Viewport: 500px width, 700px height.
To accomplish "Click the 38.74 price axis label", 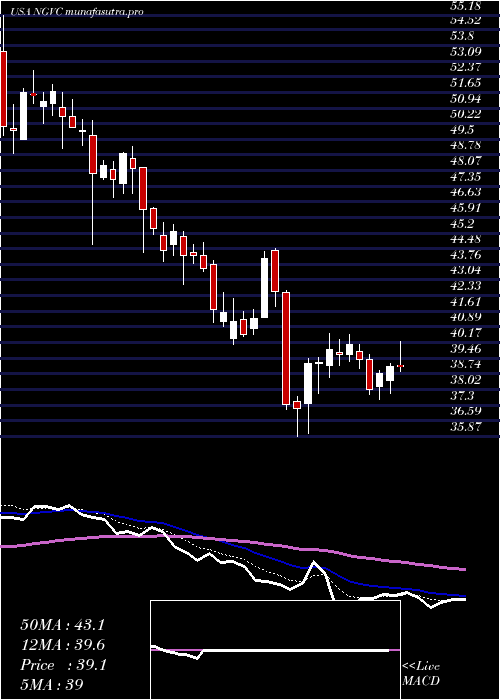I will 465,364.
